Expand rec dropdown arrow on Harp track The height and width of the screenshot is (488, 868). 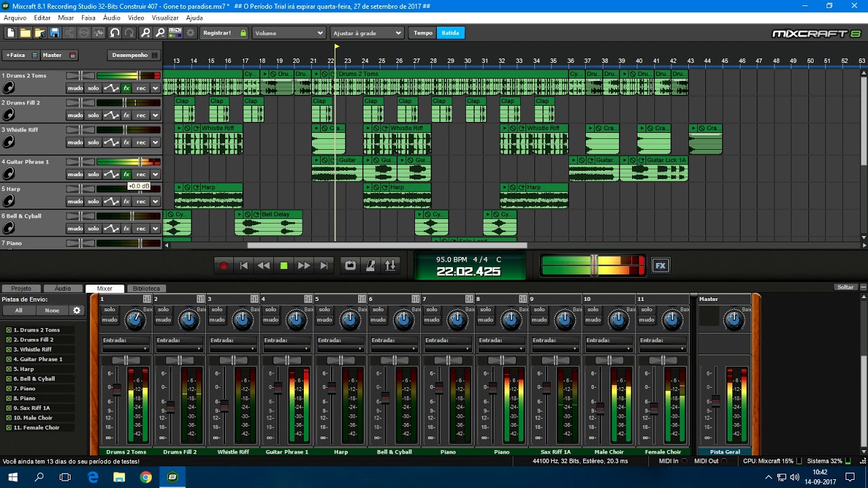point(155,201)
